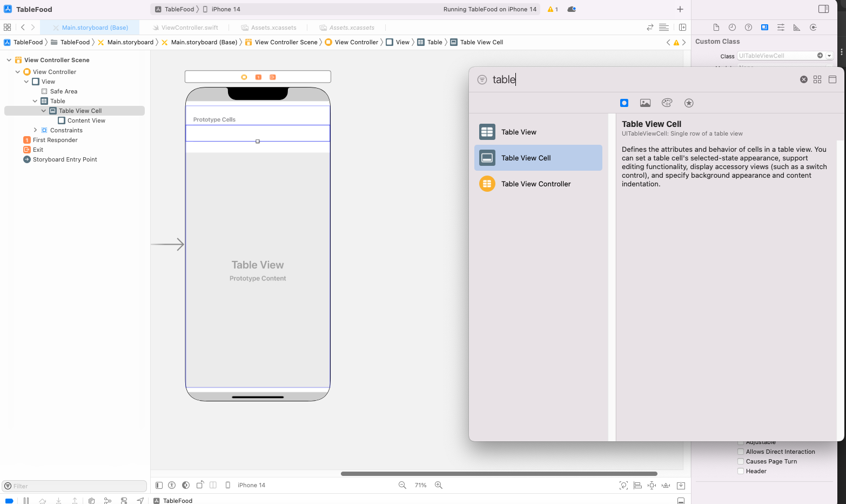Open the Debug Memory Graph icon

108,501
